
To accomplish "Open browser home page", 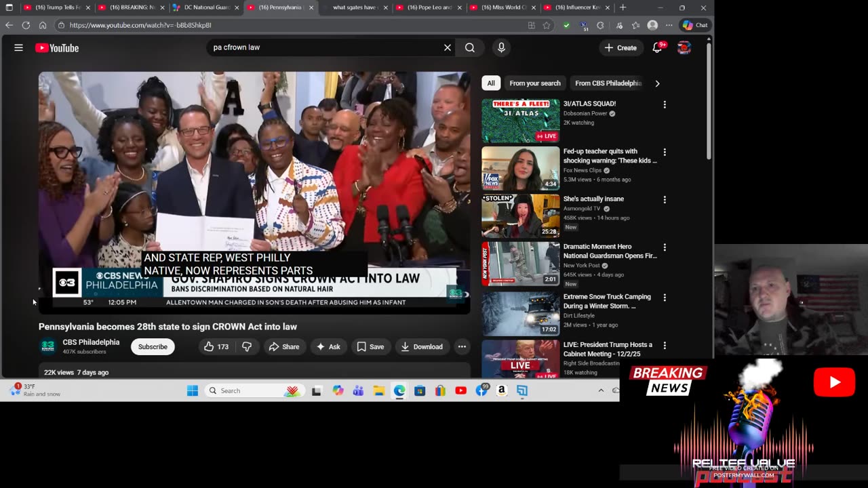I will click(x=42, y=25).
